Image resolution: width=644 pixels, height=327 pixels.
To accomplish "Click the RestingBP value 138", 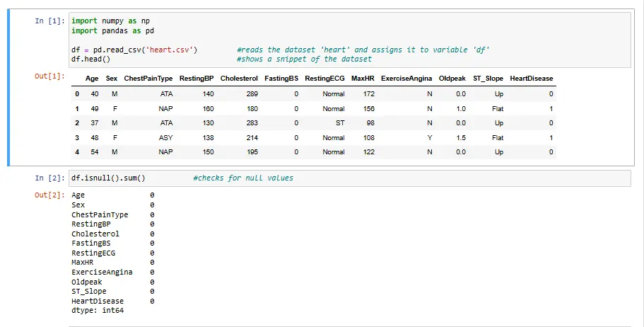I will [209, 138].
